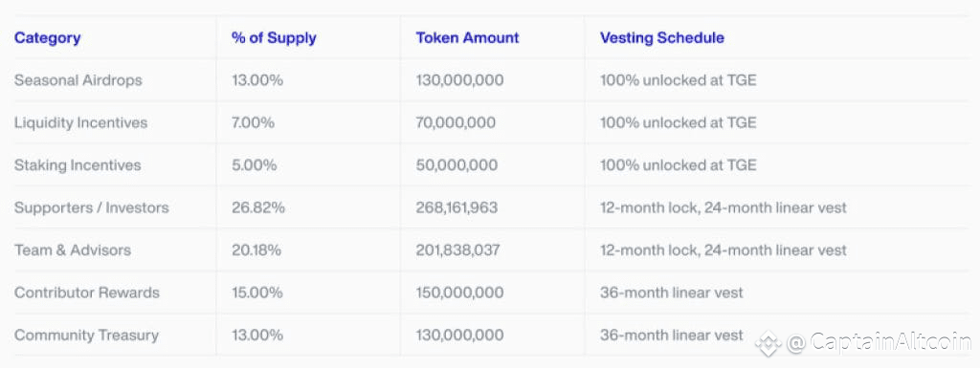
Task: Click the Token Amount column header
Action: (467, 37)
